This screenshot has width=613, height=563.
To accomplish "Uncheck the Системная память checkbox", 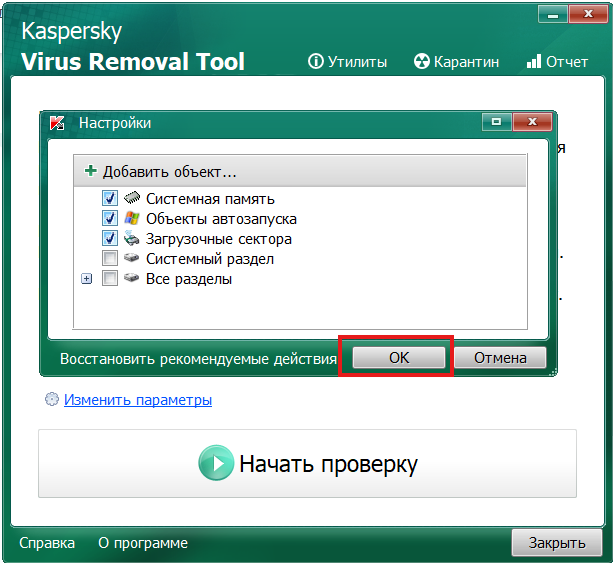I will [109, 198].
